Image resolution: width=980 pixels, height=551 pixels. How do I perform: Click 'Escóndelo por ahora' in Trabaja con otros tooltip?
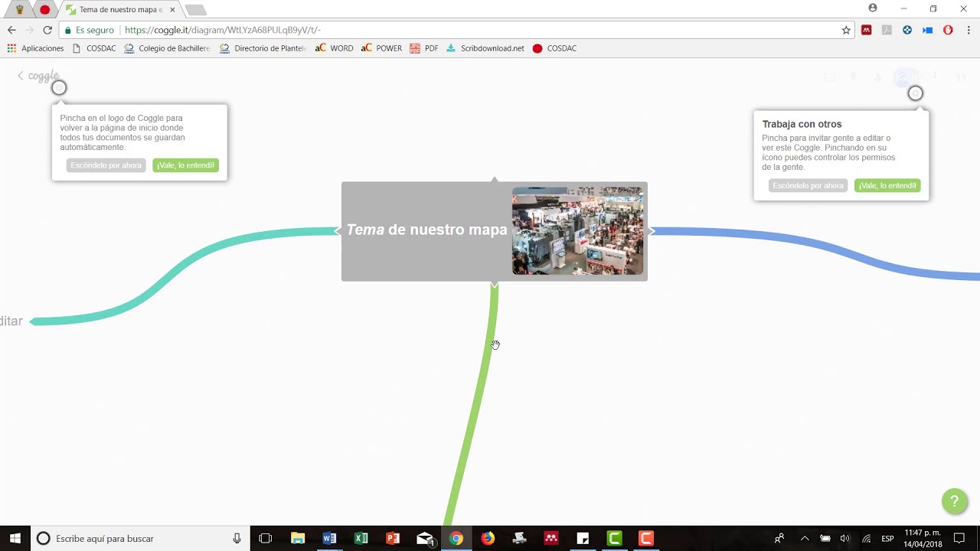click(x=808, y=186)
